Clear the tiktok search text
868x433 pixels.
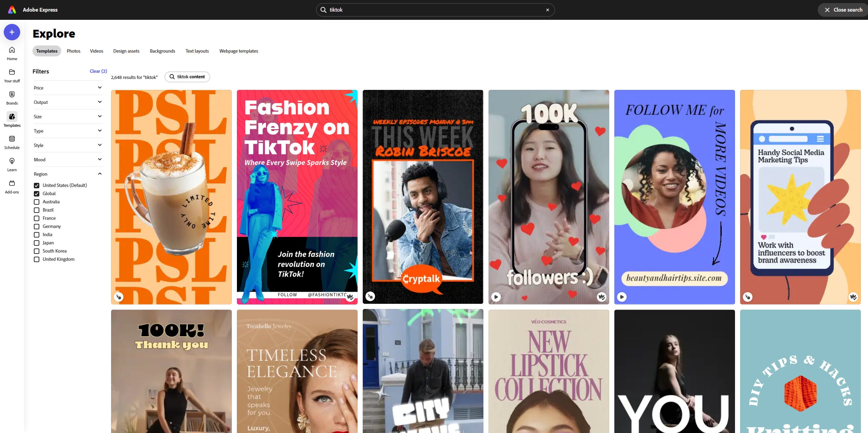coord(548,10)
